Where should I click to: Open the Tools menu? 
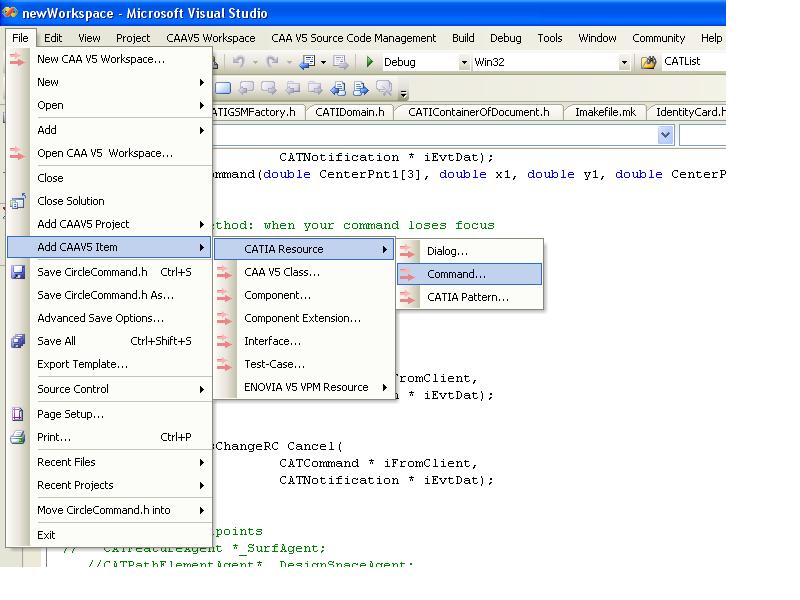coord(550,38)
